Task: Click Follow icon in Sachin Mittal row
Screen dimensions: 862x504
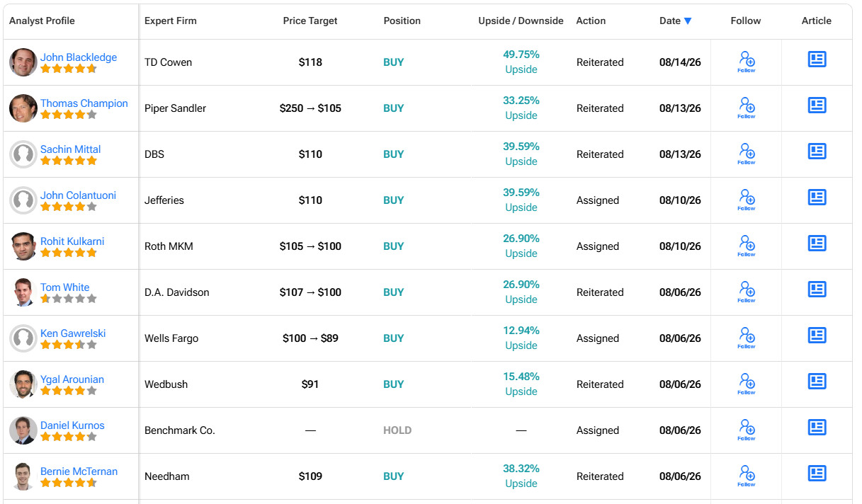Action: pyautogui.click(x=747, y=154)
